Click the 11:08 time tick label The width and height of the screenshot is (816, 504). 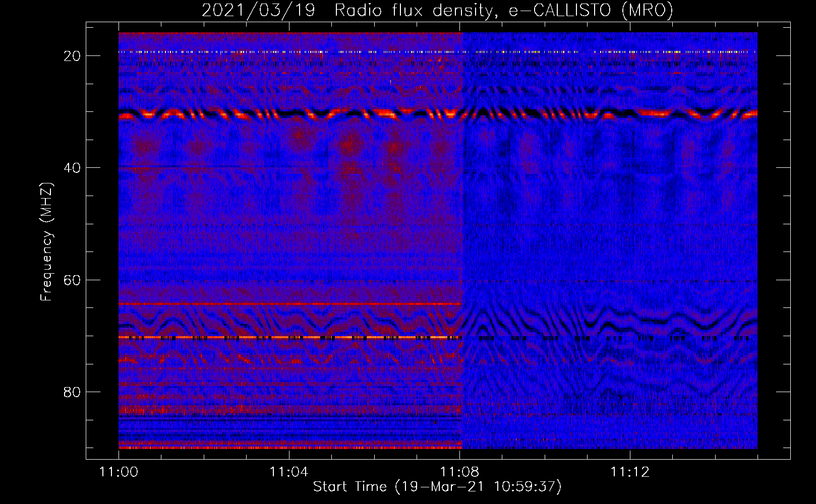[x=459, y=472]
